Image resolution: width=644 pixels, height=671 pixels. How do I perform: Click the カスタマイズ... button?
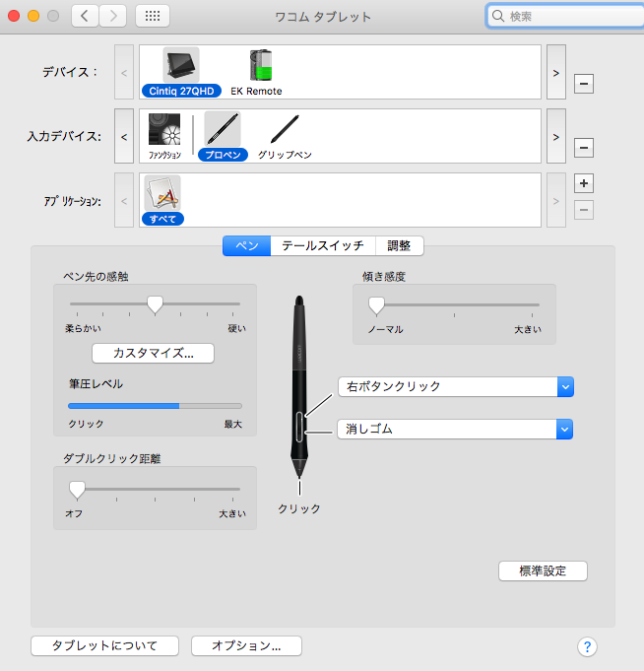153,354
